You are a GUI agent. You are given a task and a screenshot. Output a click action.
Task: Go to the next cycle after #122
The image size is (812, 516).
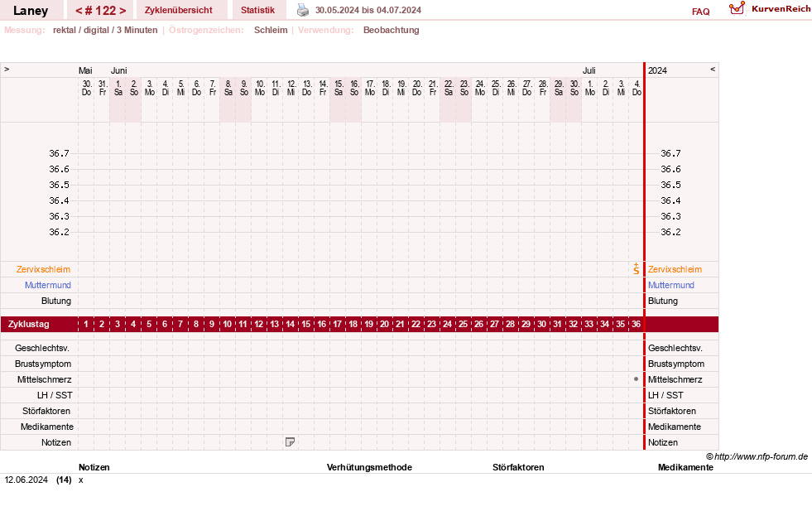point(123,11)
